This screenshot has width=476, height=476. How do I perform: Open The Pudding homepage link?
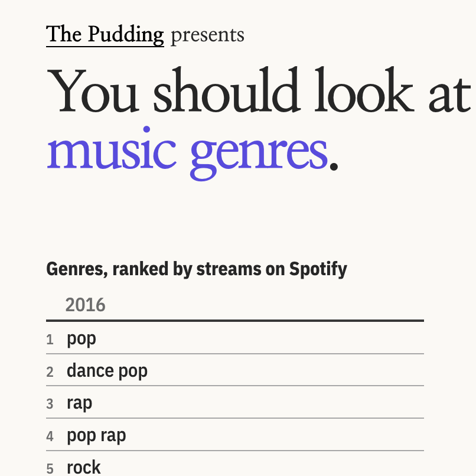click(105, 35)
